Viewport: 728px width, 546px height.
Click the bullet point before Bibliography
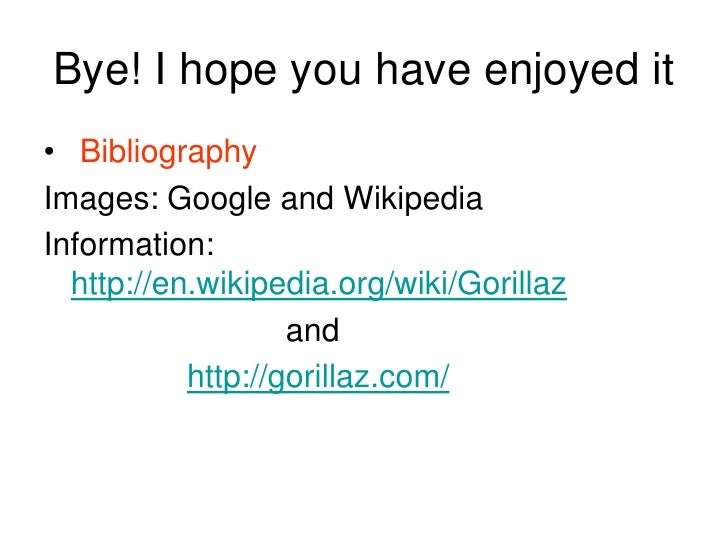(49, 151)
